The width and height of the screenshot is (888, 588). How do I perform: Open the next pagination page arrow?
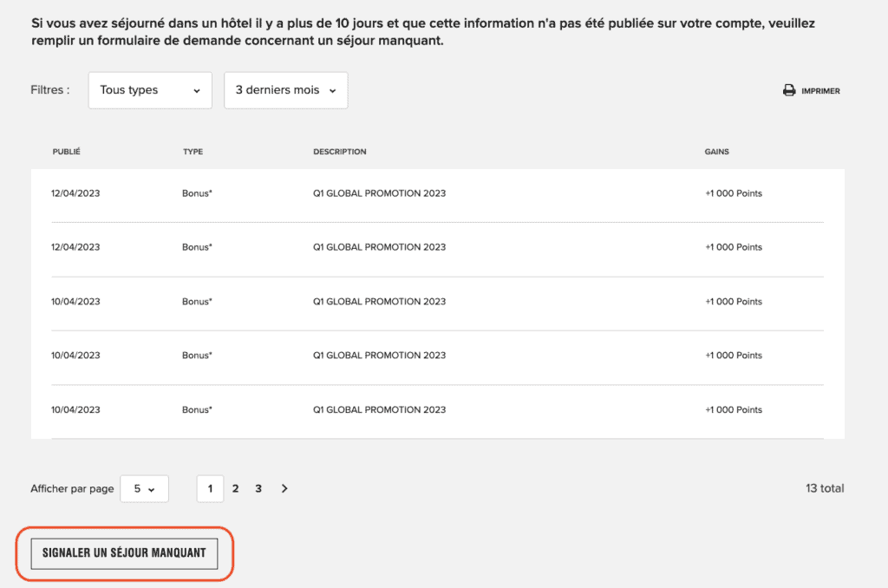click(284, 488)
